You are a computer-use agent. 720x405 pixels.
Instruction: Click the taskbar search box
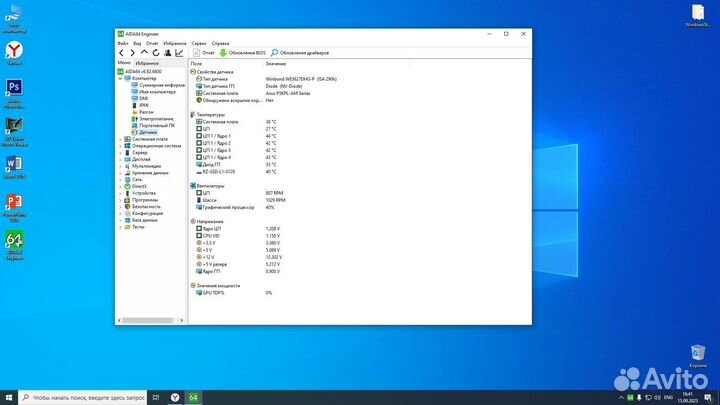tap(83, 398)
